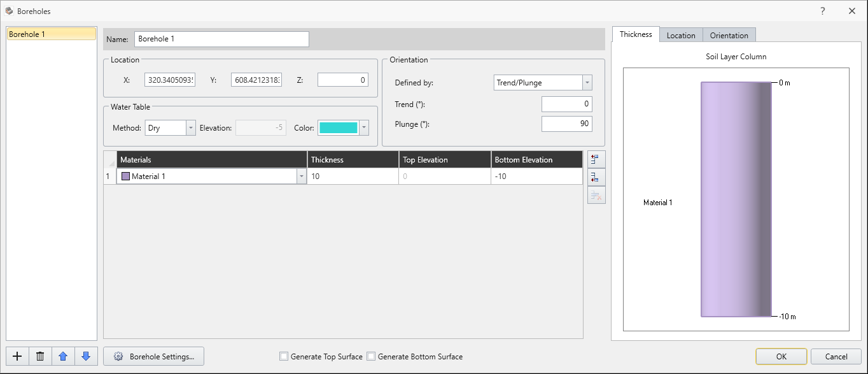Open Borehole Settings dialog
This screenshot has width=868, height=374.
[154, 357]
